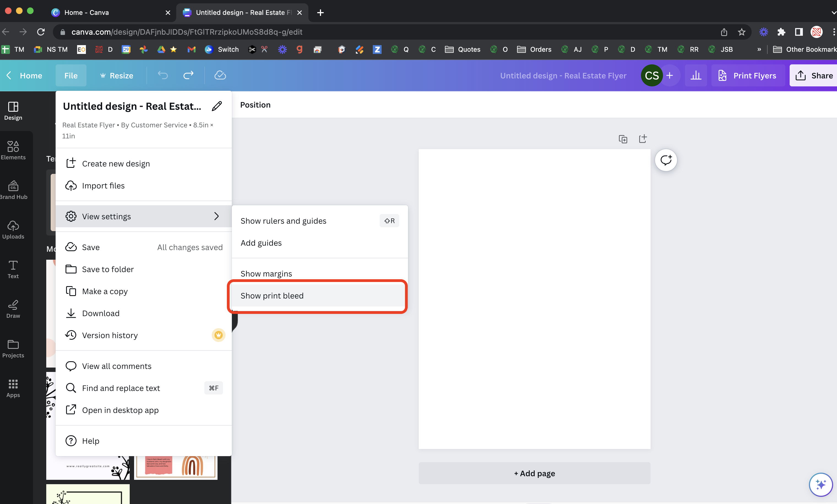Image resolution: width=837 pixels, height=504 pixels.
Task: Open the Chrome extensions puzzle icon
Action: (781, 32)
